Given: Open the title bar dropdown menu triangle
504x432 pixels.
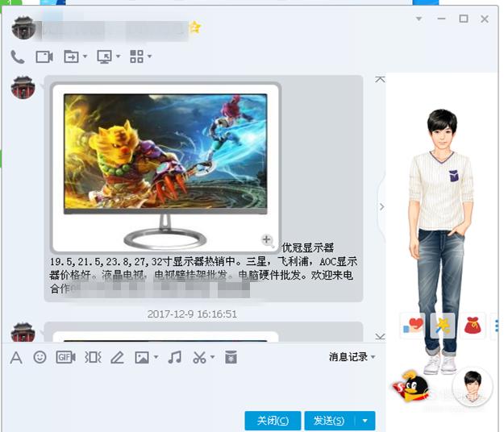Looking at the screenshot, I should [419, 19].
